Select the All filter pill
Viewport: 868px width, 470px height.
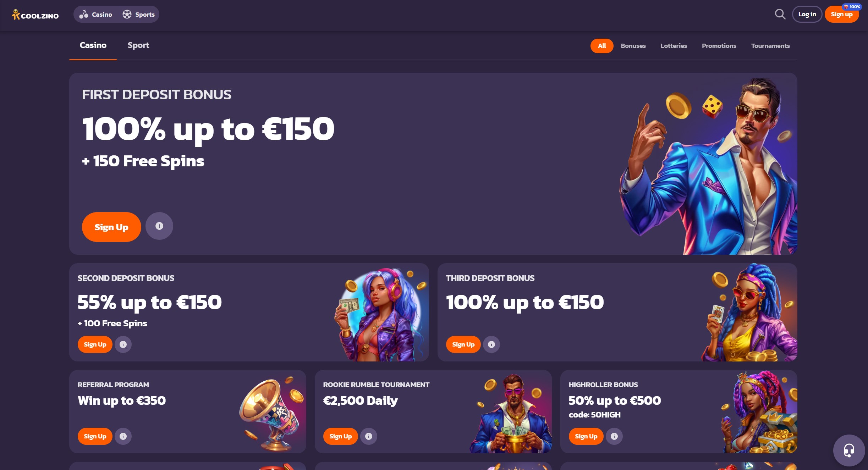602,46
